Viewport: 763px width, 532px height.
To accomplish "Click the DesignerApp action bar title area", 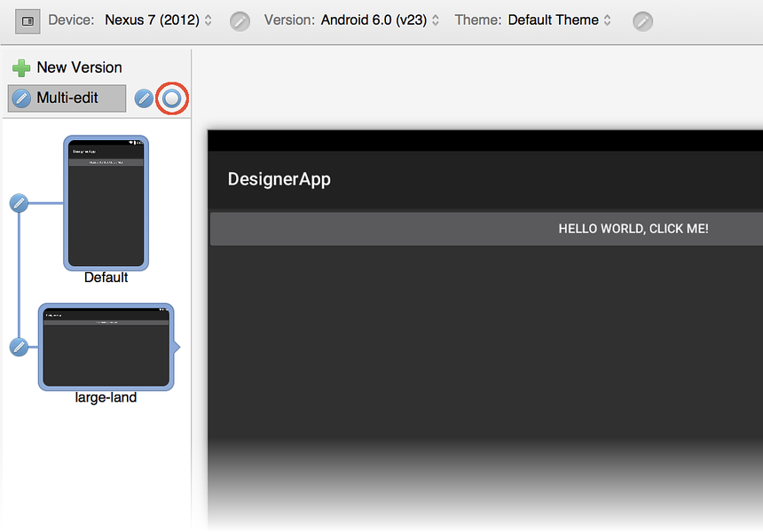I will pyautogui.click(x=279, y=178).
